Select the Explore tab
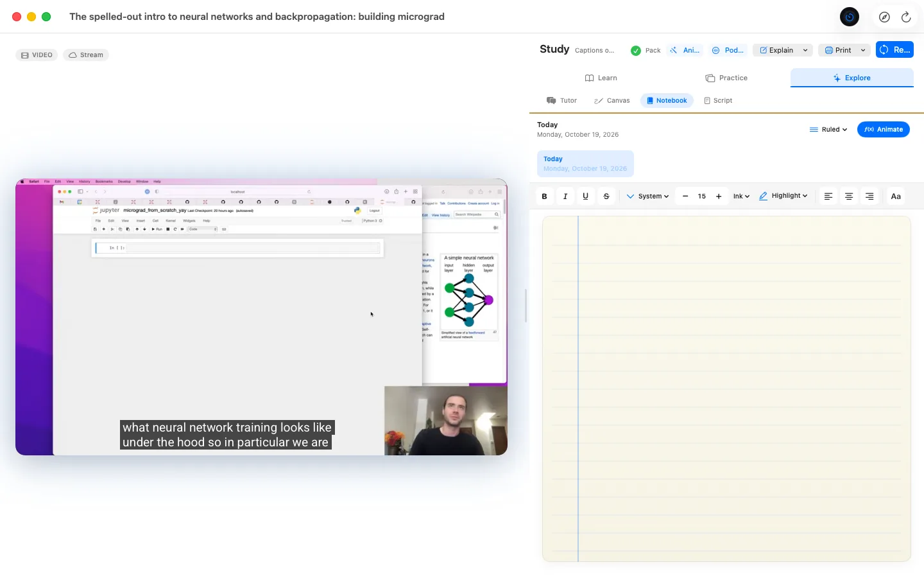 851,78
